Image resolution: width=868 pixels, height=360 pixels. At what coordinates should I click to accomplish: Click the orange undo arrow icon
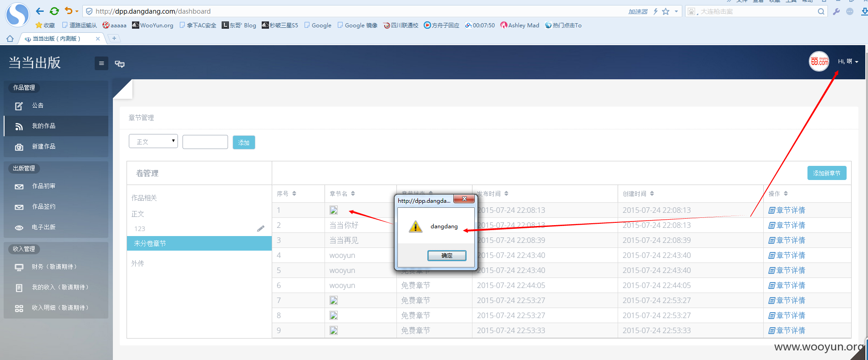(x=69, y=11)
